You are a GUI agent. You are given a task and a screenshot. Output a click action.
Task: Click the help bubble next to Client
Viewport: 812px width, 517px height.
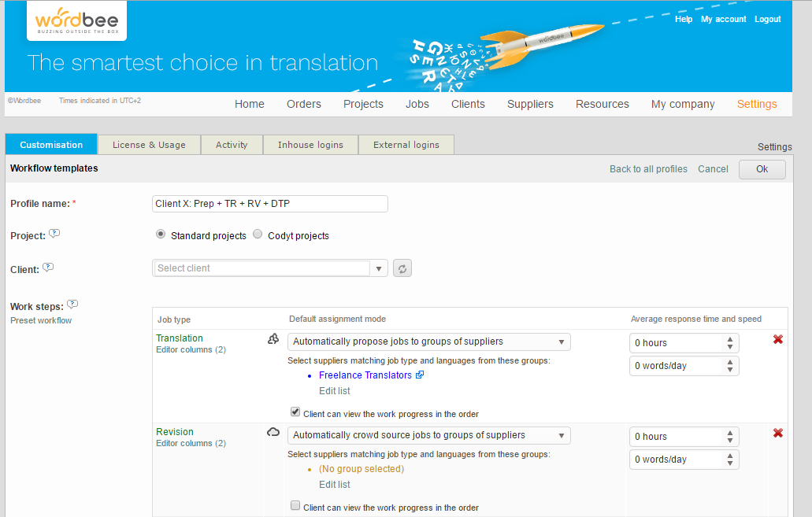click(48, 268)
